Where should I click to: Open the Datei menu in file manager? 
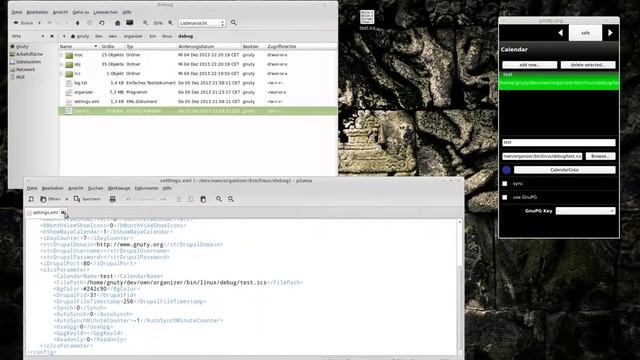[17, 12]
